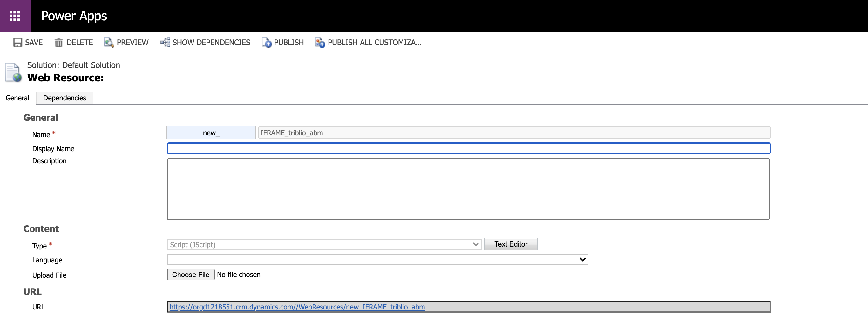Switch to the Dependencies tab
Viewport: 868px width, 333px height.
pyautogui.click(x=65, y=98)
